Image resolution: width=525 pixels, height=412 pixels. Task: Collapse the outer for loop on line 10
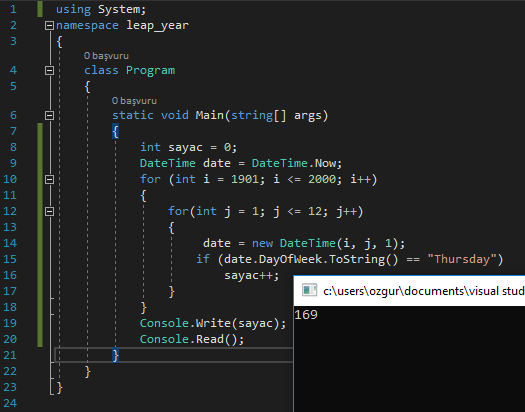coord(49,179)
